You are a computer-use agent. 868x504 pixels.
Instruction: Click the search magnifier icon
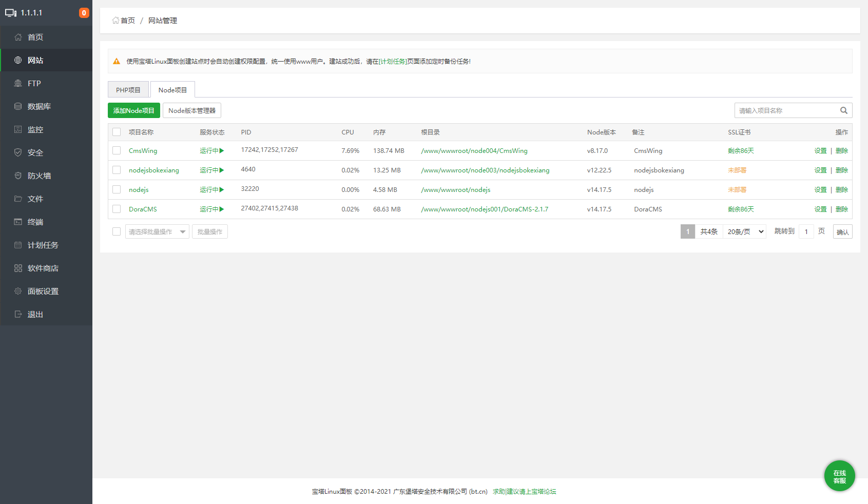(844, 110)
